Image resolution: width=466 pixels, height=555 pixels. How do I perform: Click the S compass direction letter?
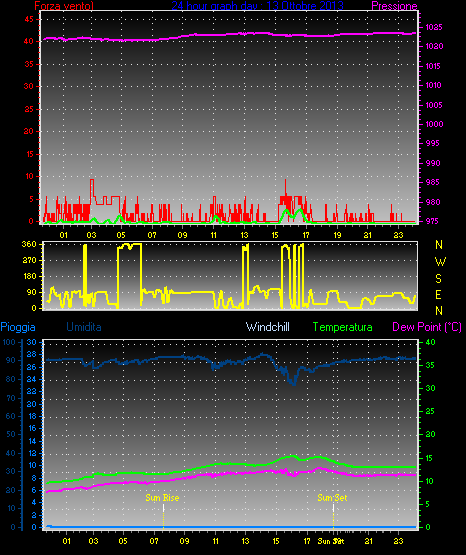point(438,279)
